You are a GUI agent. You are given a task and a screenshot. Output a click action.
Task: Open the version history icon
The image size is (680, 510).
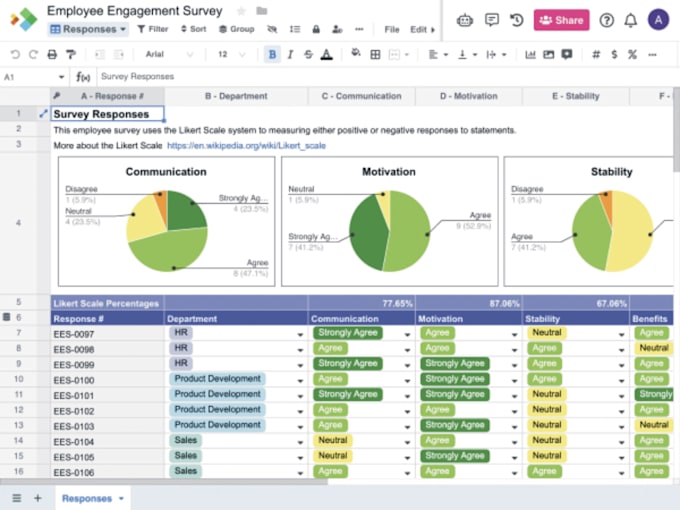tap(517, 20)
